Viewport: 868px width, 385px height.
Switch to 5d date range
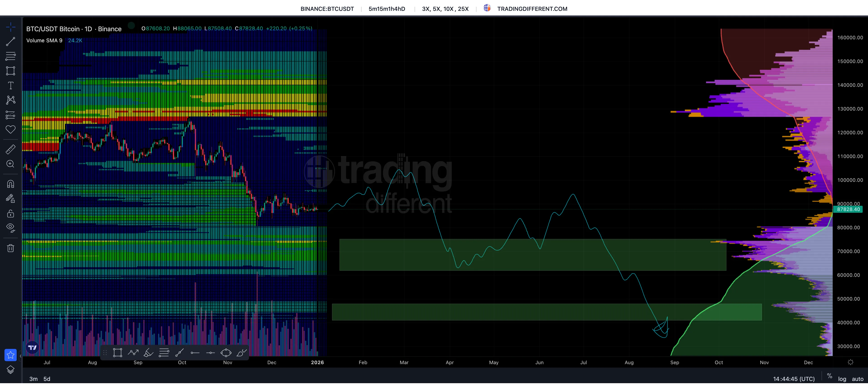(x=47, y=379)
